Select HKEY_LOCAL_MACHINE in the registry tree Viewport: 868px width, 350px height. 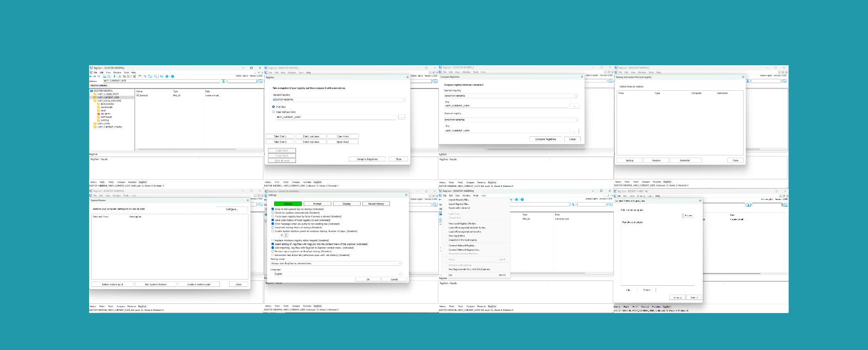(x=109, y=101)
